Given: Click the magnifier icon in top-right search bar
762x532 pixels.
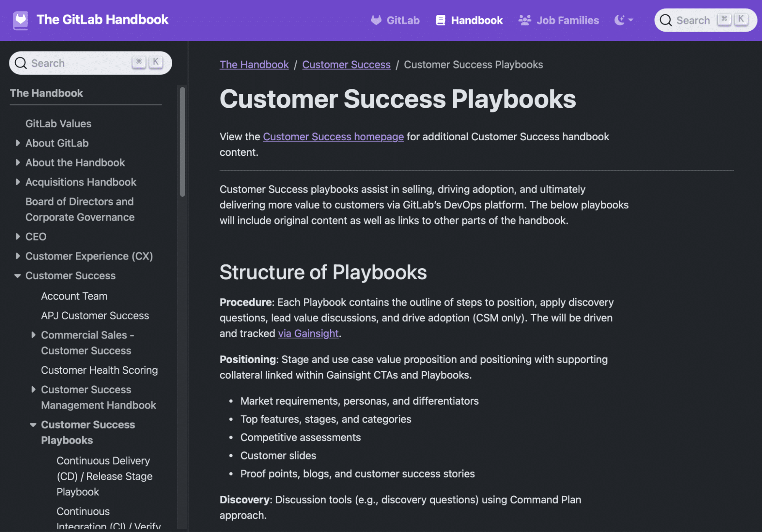Looking at the screenshot, I should (x=666, y=20).
